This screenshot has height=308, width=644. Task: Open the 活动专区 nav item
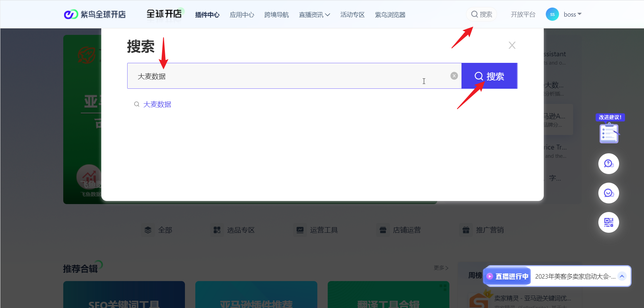pos(353,15)
